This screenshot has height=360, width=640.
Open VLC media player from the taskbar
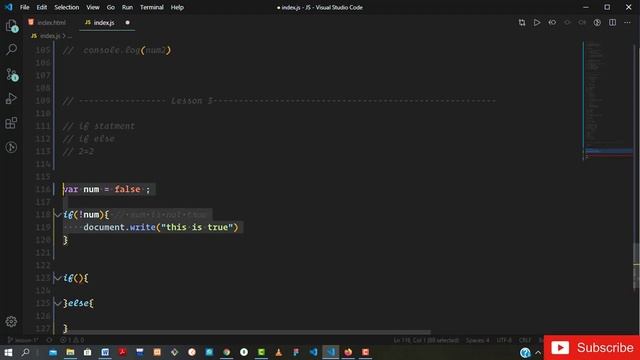coord(278,352)
